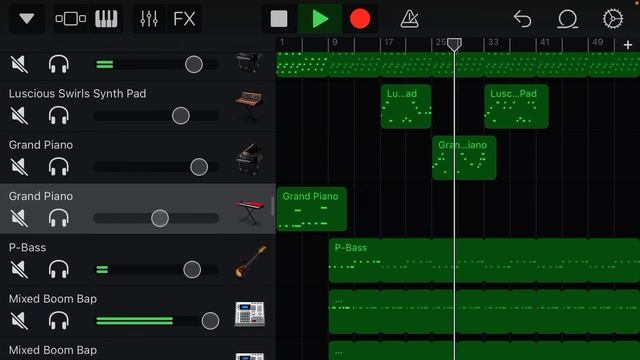Add song section with plus button
This screenshot has width=640, height=360.
pos(628,44)
